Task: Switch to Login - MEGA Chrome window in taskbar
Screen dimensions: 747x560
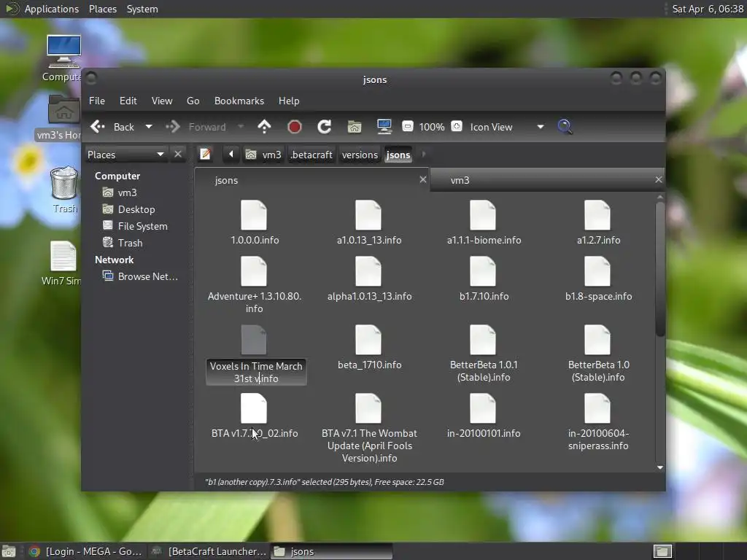Action: (85, 551)
